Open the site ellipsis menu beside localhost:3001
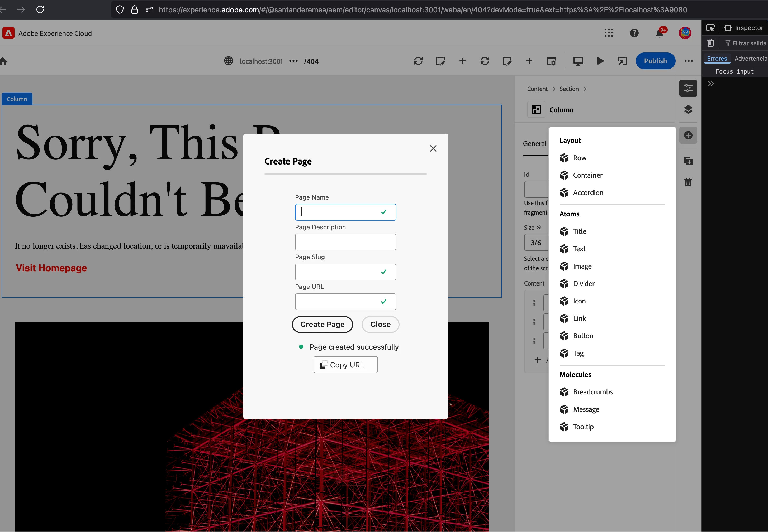This screenshot has height=532, width=768. click(293, 61)
